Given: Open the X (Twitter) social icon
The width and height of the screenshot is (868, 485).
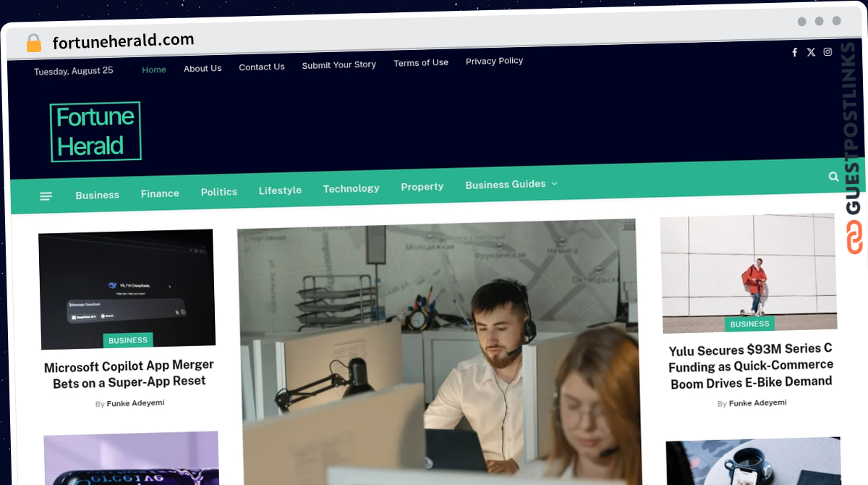Looking at the screenshot, I should point(811,52).
